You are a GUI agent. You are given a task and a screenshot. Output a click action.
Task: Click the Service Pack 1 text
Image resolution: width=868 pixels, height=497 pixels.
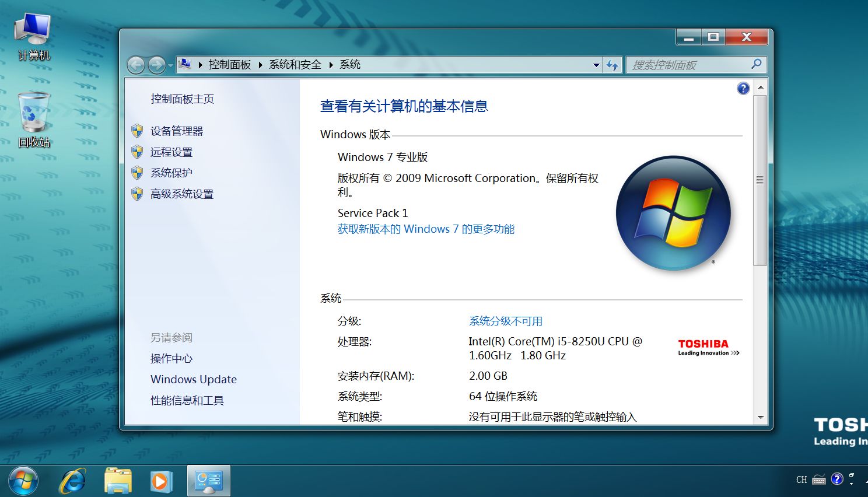tap(373, 213)
